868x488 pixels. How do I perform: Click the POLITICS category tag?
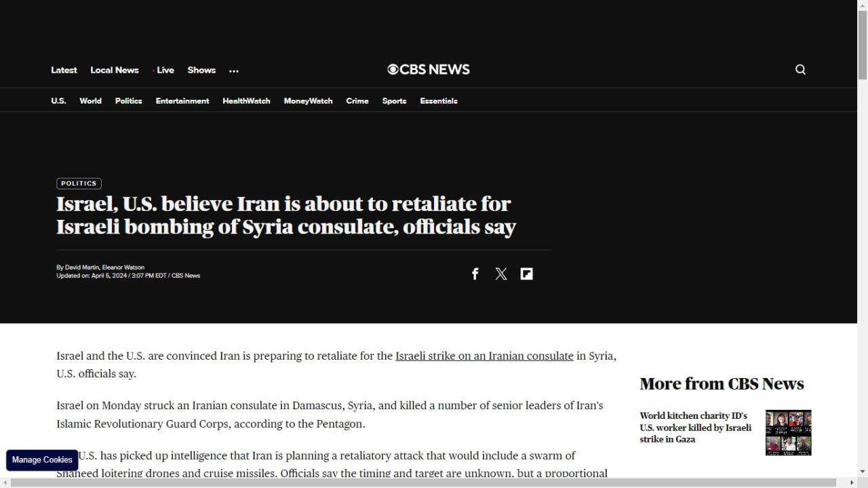(79, 183)
